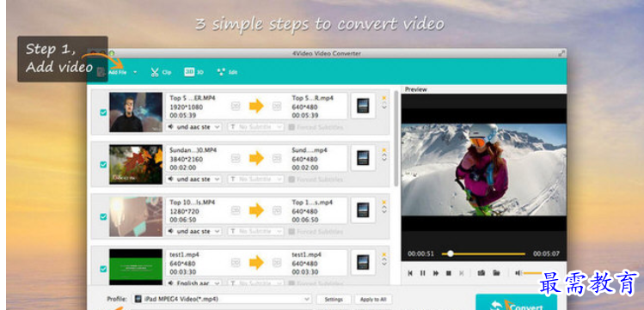The image size is (644, 310).
Task: Toggle Forced Subtitles for Sundan...)0.MP4
Action: tap(291, 179)
